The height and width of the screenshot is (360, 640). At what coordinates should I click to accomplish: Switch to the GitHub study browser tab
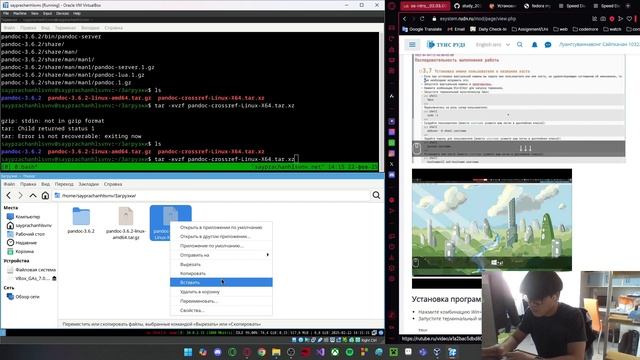coord(468,6)
